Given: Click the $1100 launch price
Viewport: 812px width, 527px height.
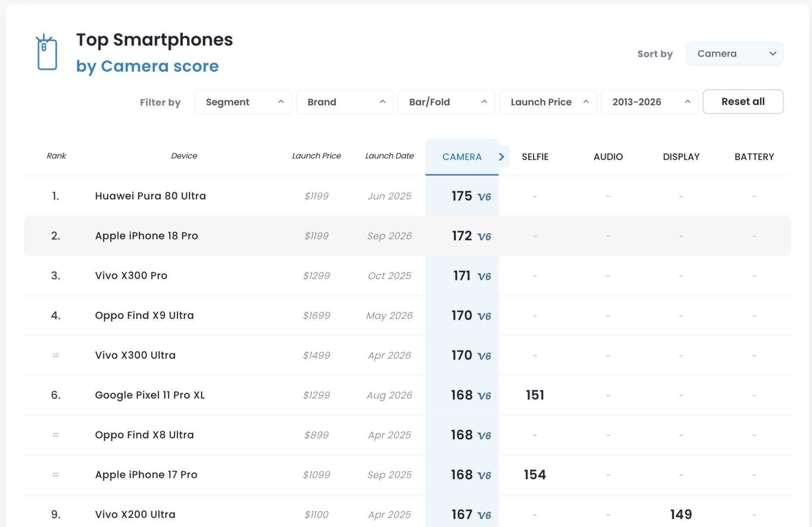Looking at the screenshot, I should (x=316, y=514).
